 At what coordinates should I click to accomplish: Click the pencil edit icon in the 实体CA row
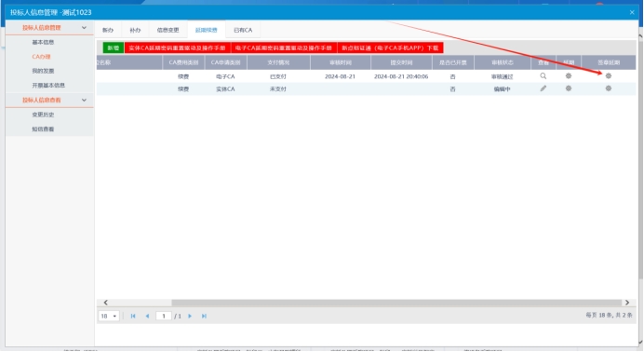coord(543,88)
